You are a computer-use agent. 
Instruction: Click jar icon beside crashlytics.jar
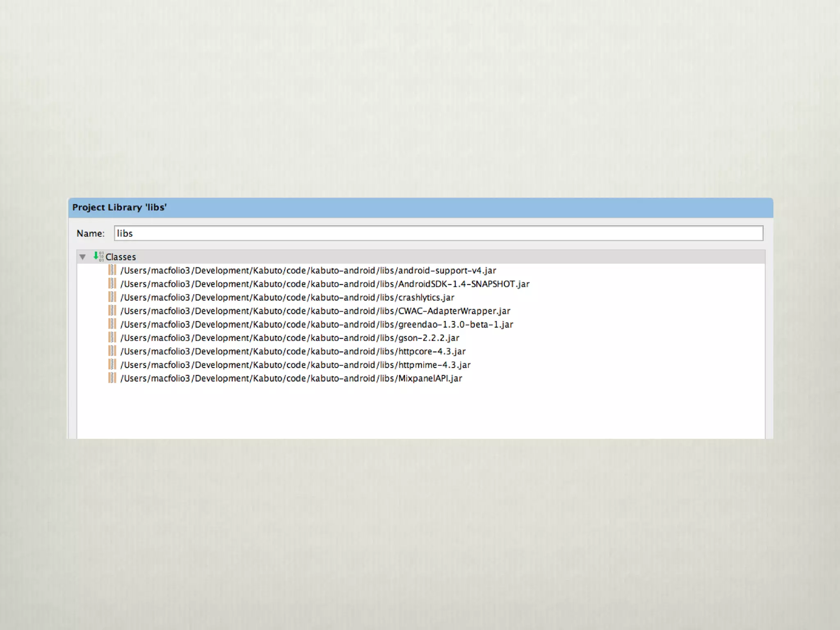click(x=112, y=297)
